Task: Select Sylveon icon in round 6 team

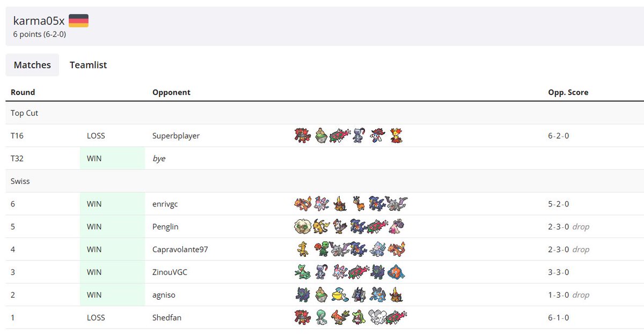Action: pyautogui.click(x=321, y=204)
